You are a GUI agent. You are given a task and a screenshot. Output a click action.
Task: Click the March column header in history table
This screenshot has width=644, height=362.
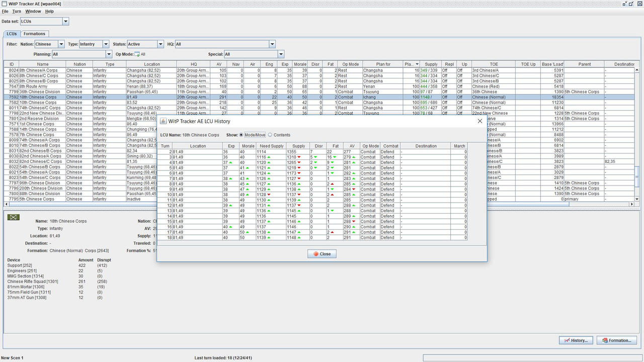coord(459,146)
